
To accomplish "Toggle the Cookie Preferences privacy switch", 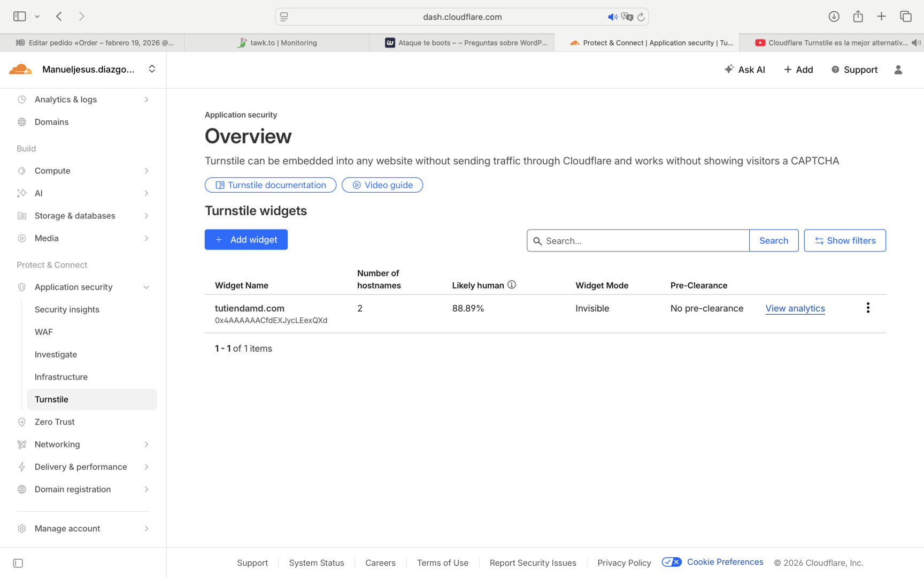I will 671,562.
